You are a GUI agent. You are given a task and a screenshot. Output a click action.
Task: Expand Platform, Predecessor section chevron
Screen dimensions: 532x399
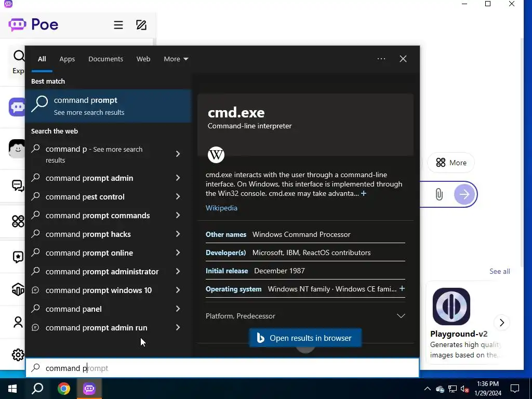pos(401,316)
